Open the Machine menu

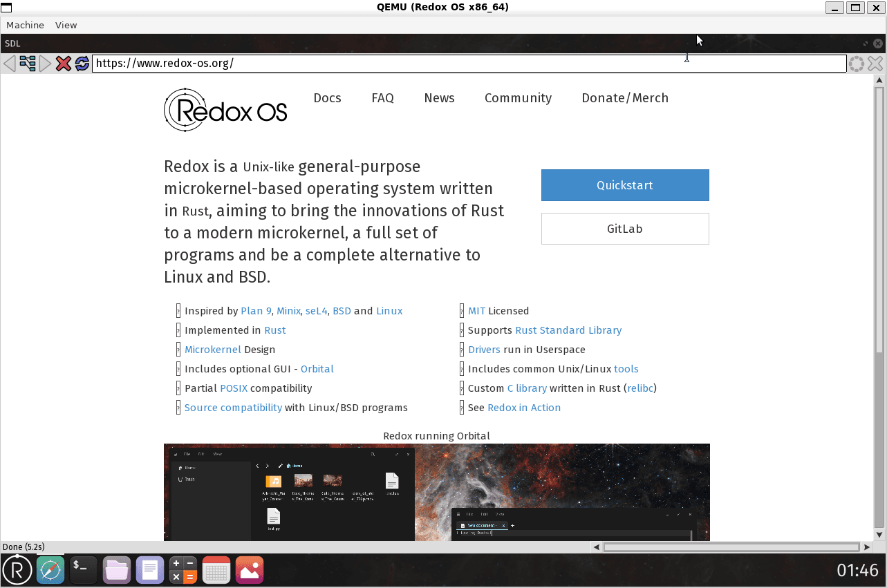coord(25,25)
